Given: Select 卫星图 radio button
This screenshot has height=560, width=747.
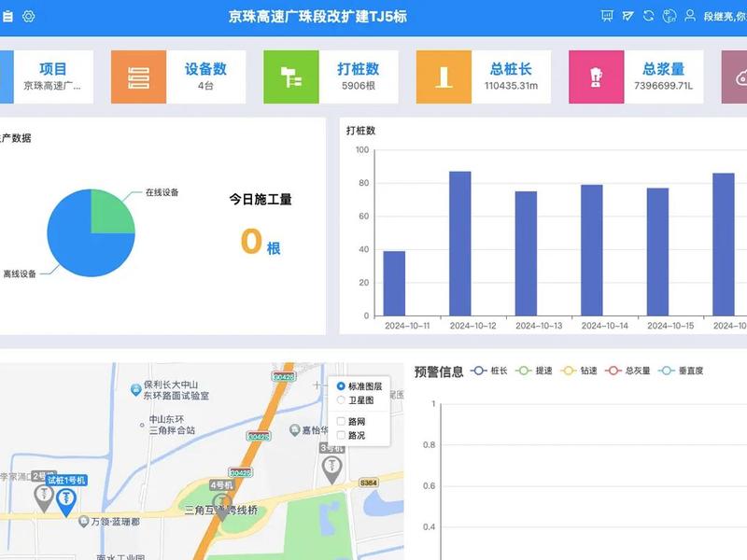Looking at the screenshot, I should click(x=341, y=400).
